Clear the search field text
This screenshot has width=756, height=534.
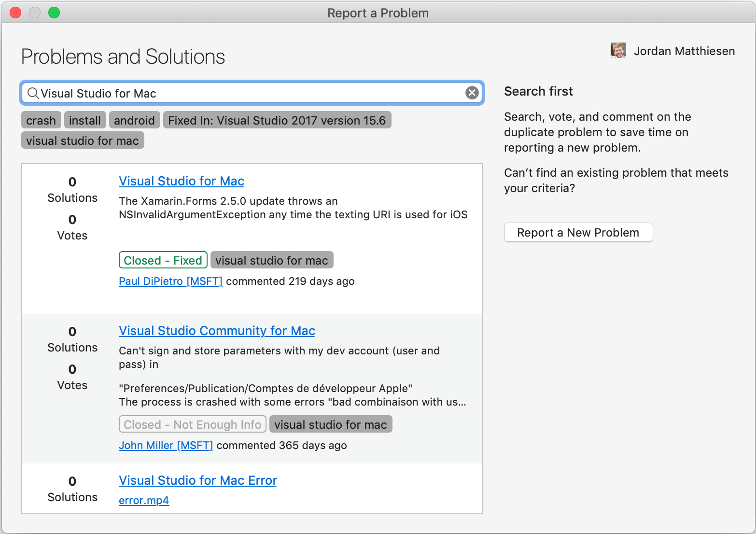(472, 93)
